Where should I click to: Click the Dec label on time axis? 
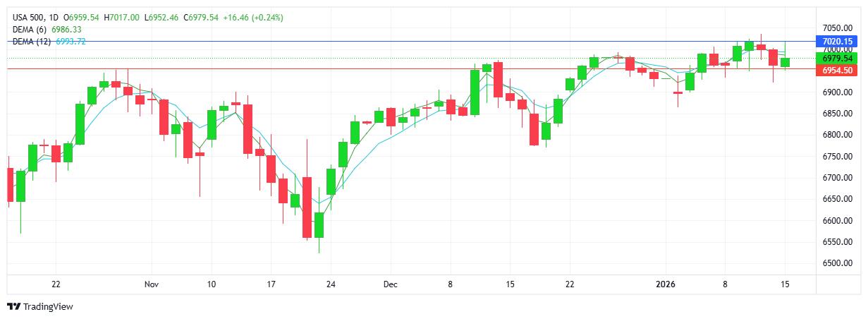pos(390,284)
